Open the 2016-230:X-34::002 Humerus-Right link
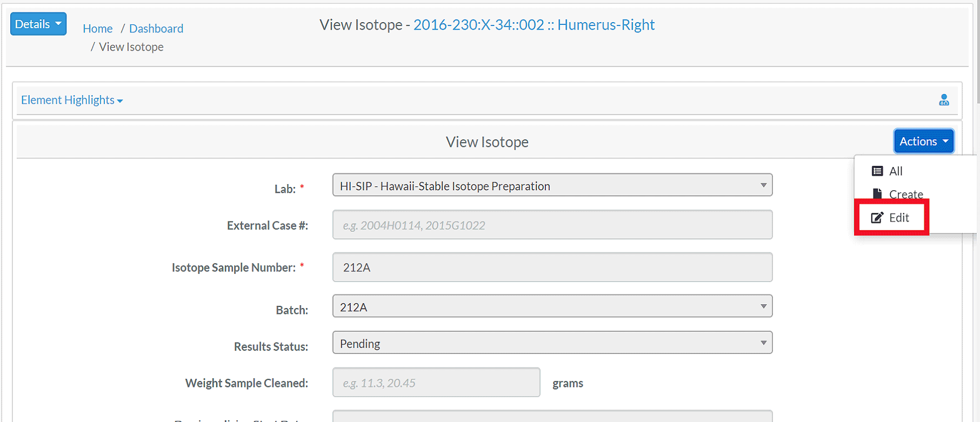Image resolution: width=980 pixels, height=422 pixels. [x=534, y=25]
